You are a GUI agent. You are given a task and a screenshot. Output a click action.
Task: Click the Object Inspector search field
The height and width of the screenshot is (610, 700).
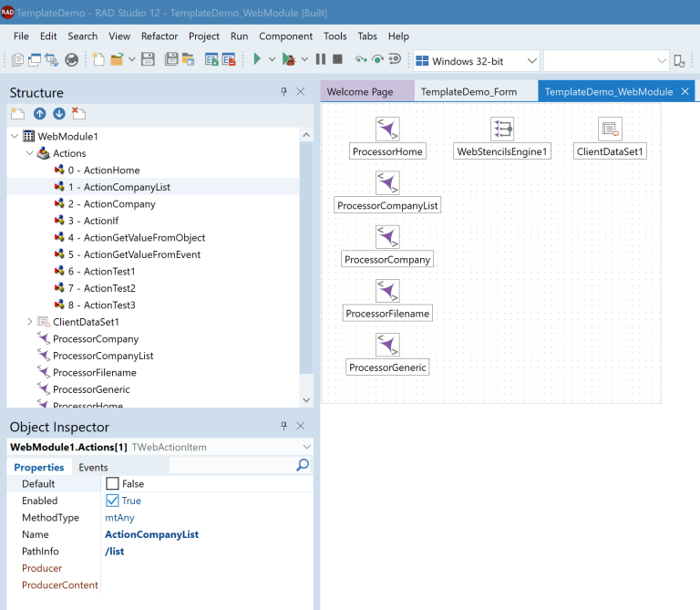click(x=232, y=466)
